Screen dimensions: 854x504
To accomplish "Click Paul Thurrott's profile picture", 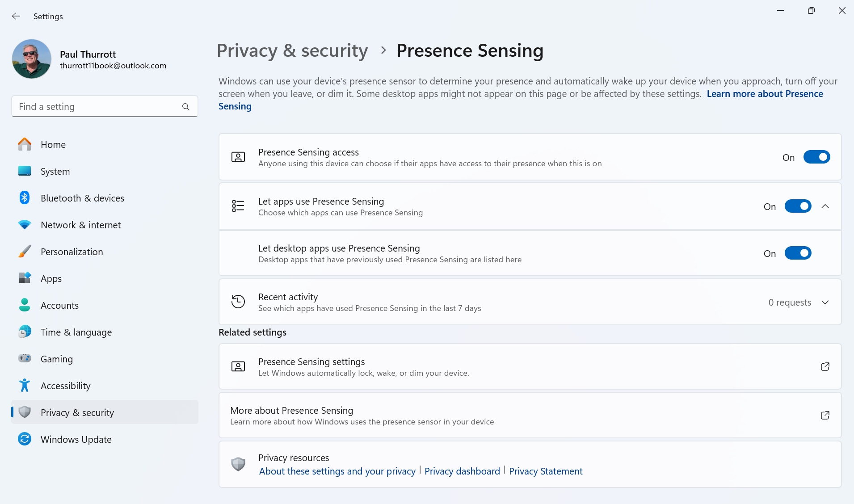I will click(x=32, y=59).
